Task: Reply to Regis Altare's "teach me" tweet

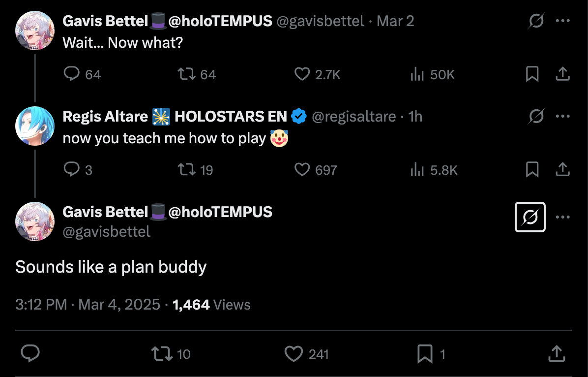Action: 72,170
